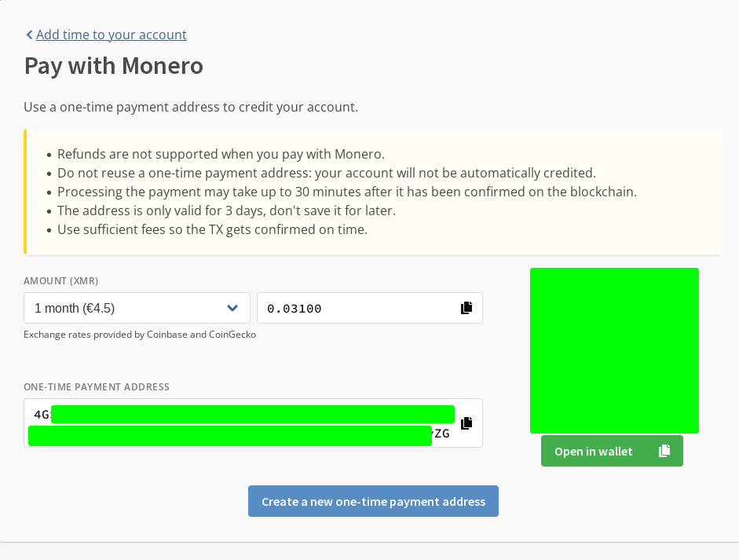Click the XMR amount field showing 0.03100

click(353, 308)
